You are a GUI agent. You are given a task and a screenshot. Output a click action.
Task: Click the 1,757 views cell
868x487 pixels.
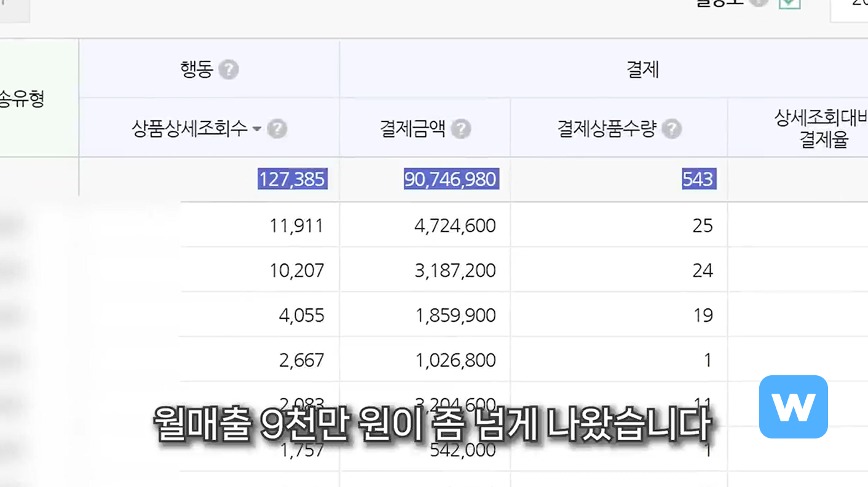point(301,450)
